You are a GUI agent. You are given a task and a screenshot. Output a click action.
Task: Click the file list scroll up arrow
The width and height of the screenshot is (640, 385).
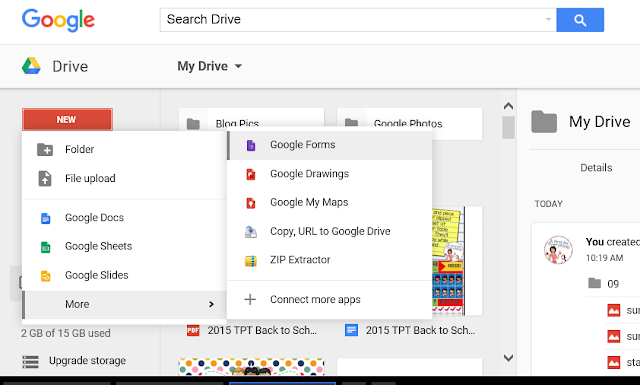[x=508, y=106]
